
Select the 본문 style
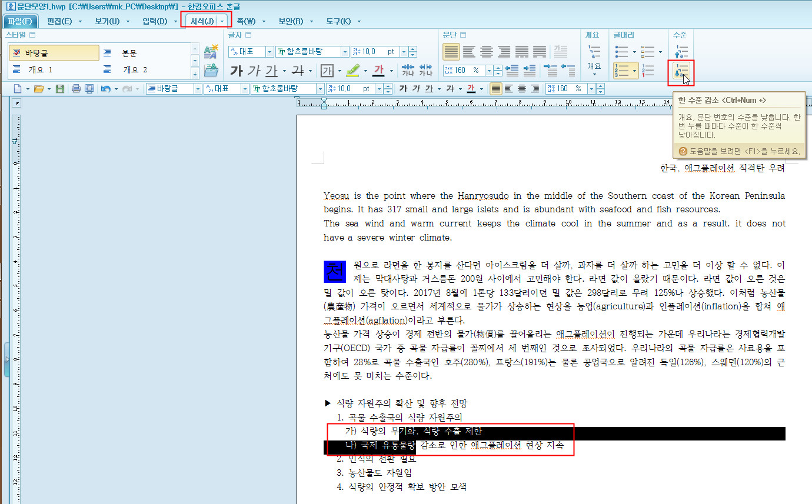(129, 53)
